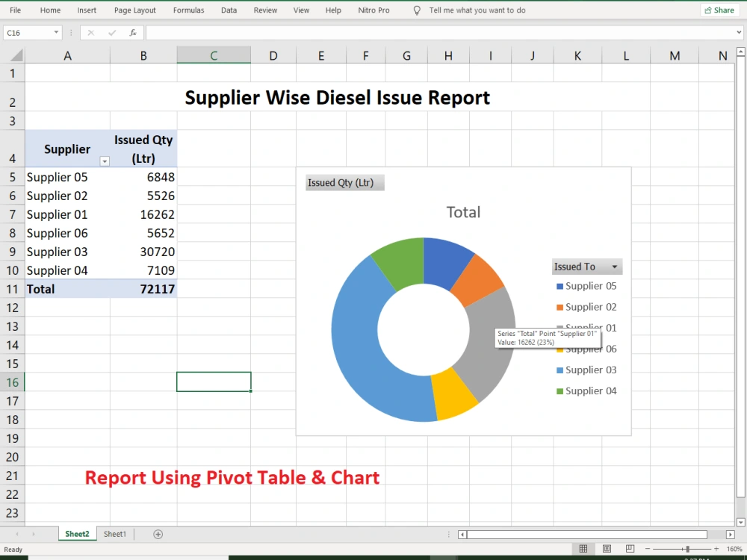Click the Issued Qty (Ltr) chart field button
The height and width of the screenshot is (560, 747).
click(345, 182)
